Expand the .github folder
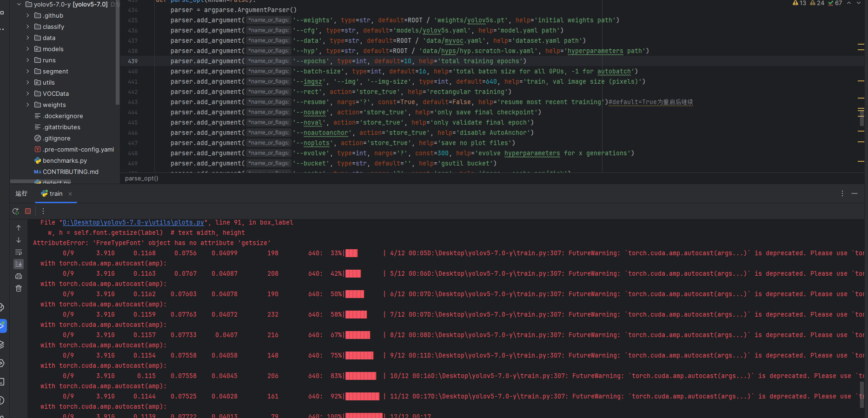Image resolution: width=868 pixels, height=418 pixels. coord(28,15)
